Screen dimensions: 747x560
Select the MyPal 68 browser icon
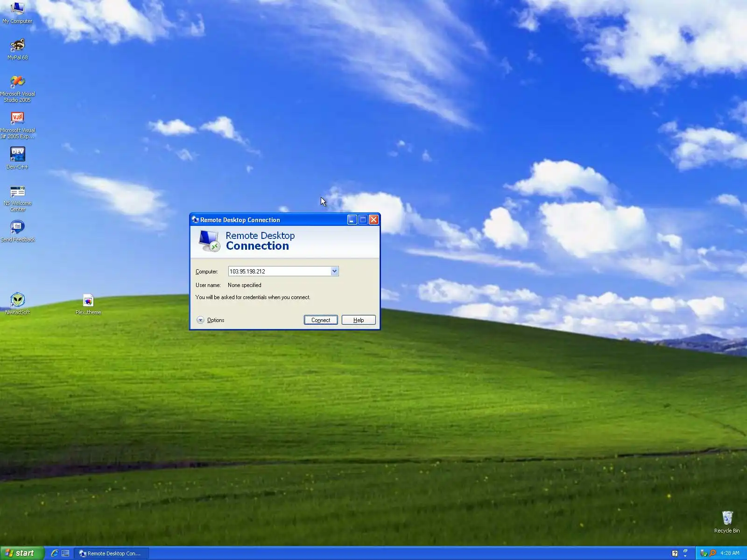click(x=17, y=49)
